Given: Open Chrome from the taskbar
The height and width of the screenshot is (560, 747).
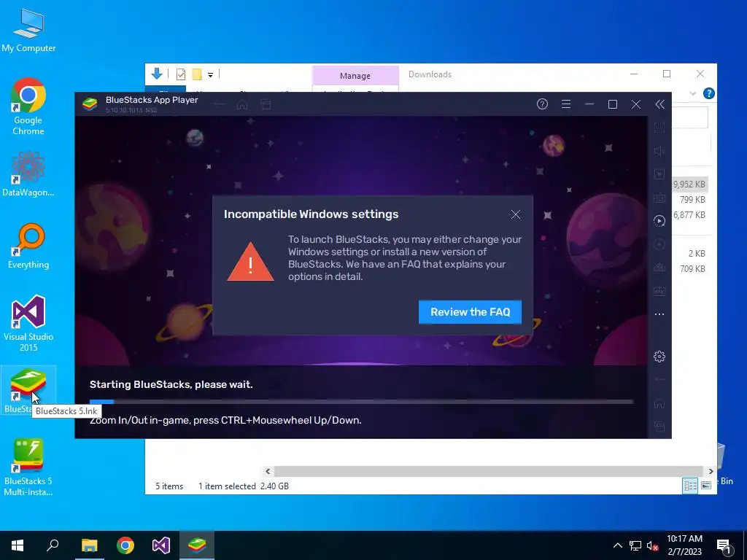Looking at the screenshot, I should tap(125, 545).
